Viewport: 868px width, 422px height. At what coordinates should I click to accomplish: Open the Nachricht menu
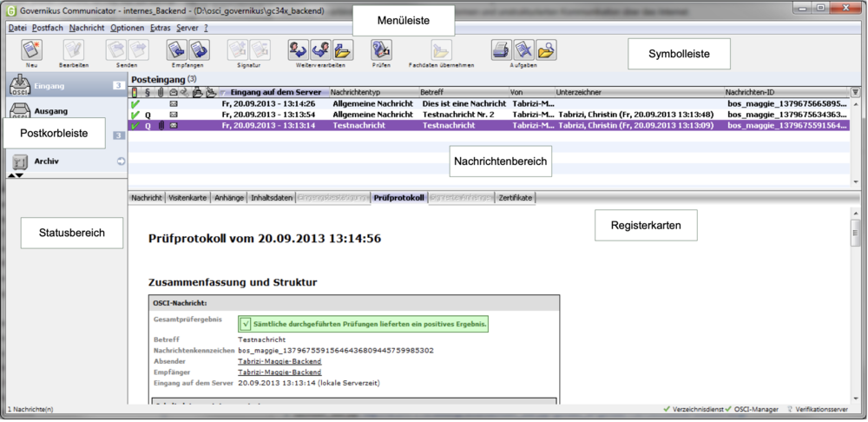click(86, 28)
